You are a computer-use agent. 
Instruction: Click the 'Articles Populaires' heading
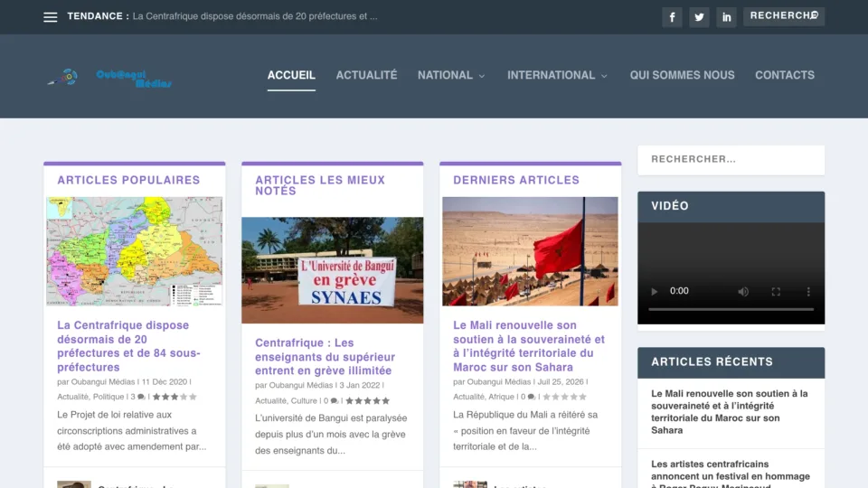tap(128, 181)
